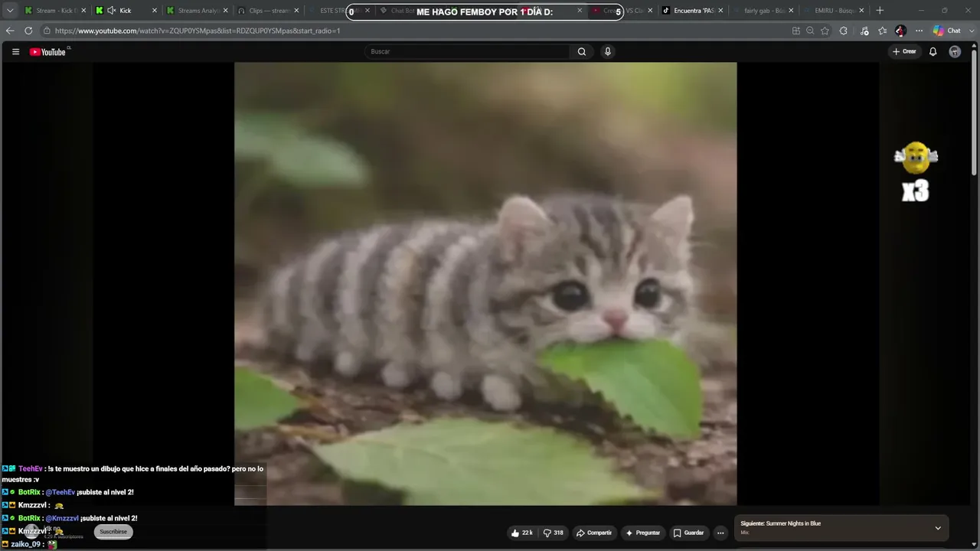Screen dimensions: 980x551
Task: Go to the YouTube home logo
Action: tap(48, 52)
